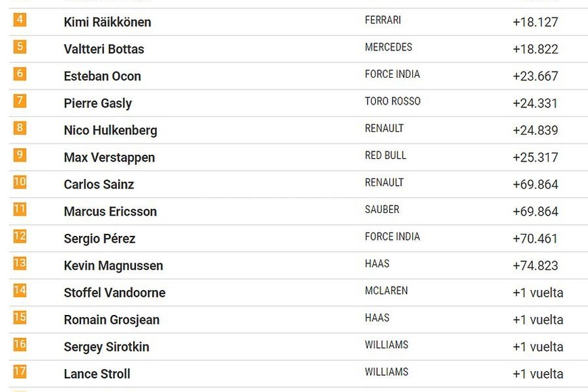Click the orange position 17 badge
Image resolution: width=588 pixels, height=392 pixels.
(x=20, y=371)
